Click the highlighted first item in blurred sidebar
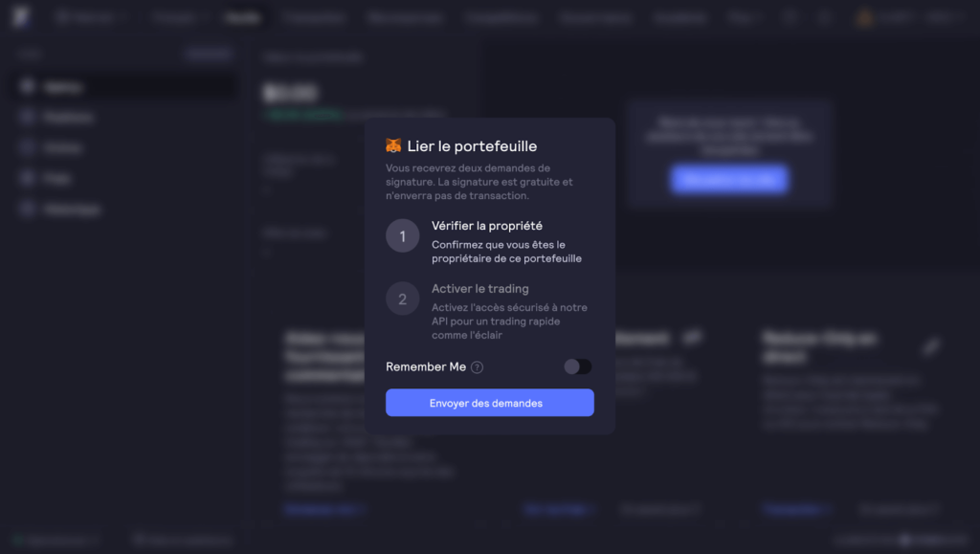The image size is (980, 554). 123,87
